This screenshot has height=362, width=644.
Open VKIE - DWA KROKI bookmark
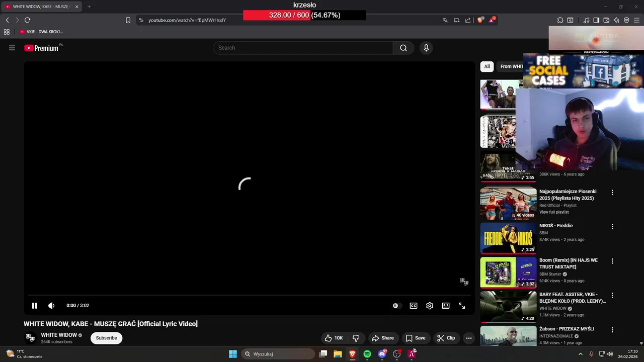(x=41, y=32)
